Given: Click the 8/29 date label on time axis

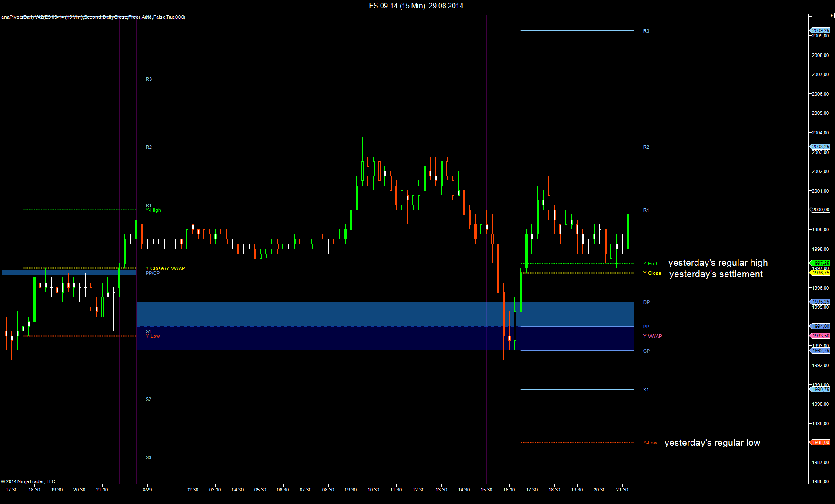Looking at the screenshot, I should pos(147,490).
